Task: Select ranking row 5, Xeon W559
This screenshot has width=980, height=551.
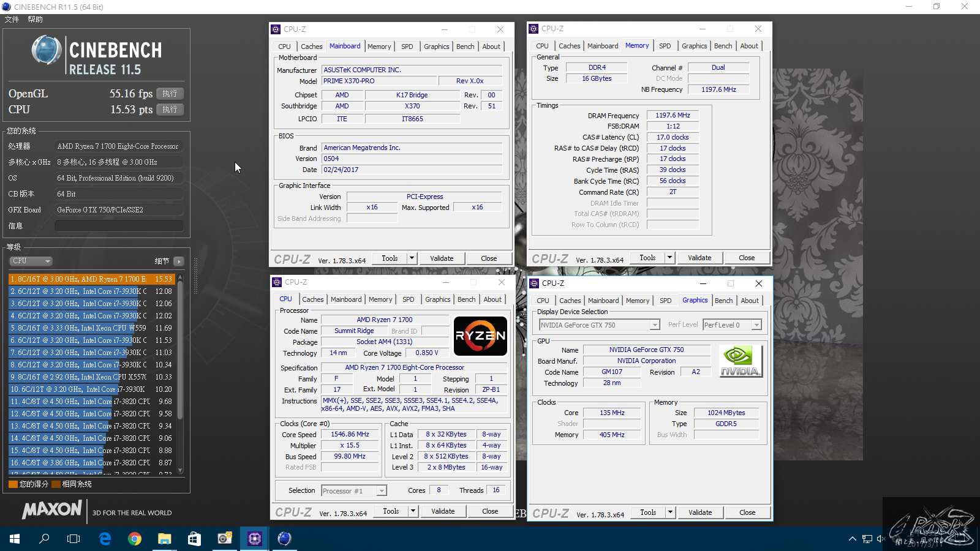Action: pyautogui.click(x=92, y=328)
